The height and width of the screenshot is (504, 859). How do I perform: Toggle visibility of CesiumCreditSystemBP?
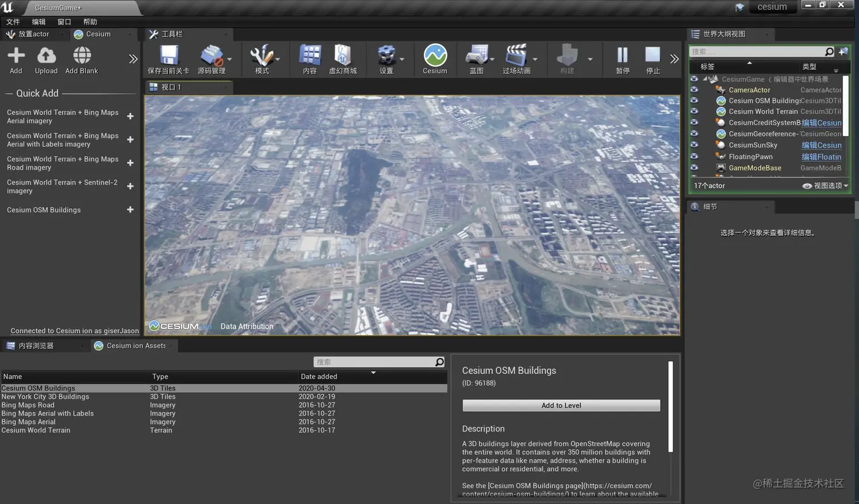tap(694, 123)
